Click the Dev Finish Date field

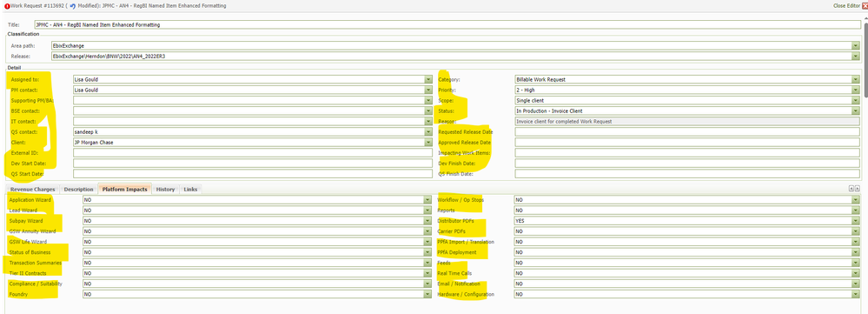click(687, 164)
